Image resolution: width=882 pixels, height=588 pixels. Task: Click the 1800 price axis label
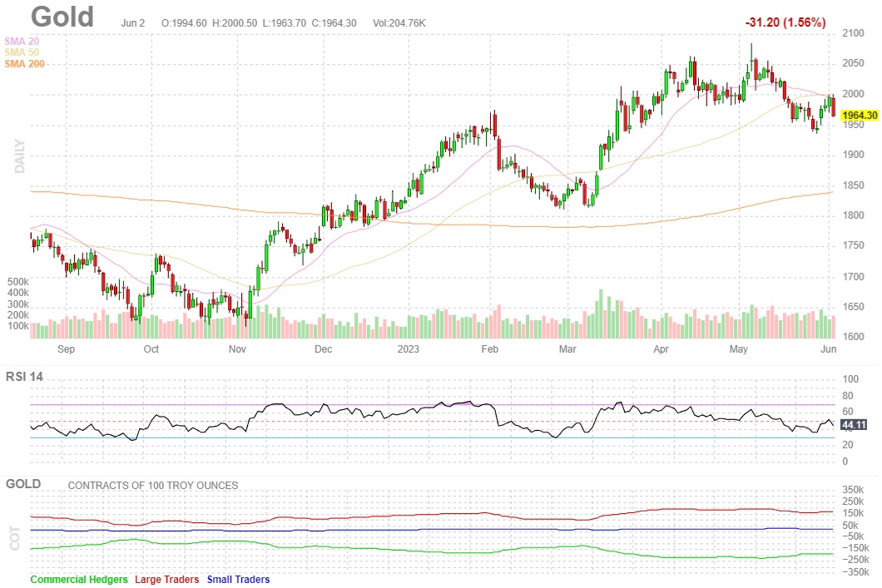853,215
